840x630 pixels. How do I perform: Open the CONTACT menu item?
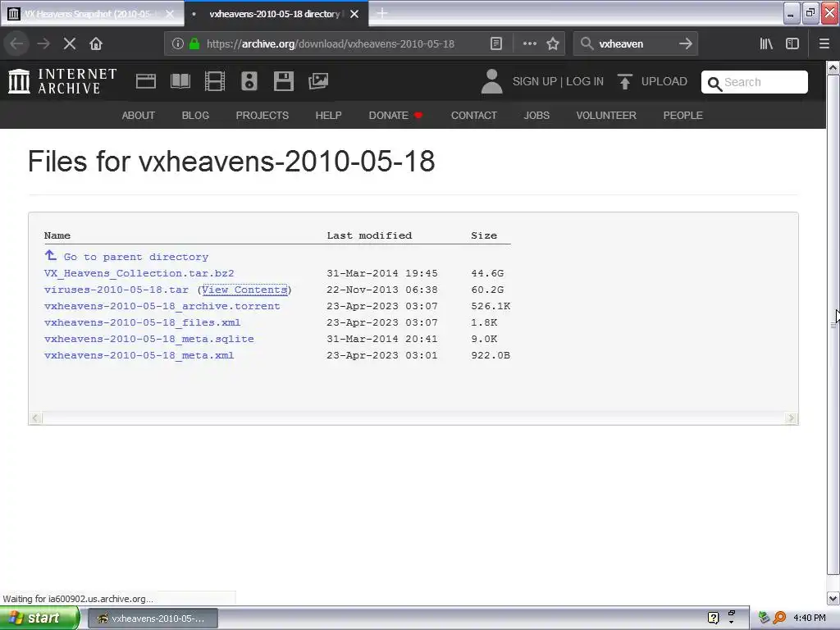pos(474,116)
